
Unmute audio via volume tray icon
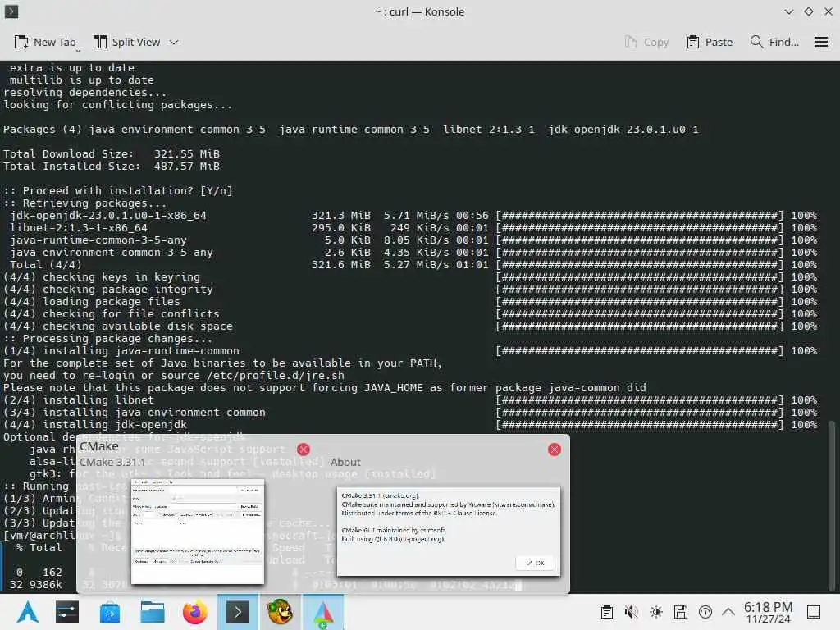coord(632,612)
